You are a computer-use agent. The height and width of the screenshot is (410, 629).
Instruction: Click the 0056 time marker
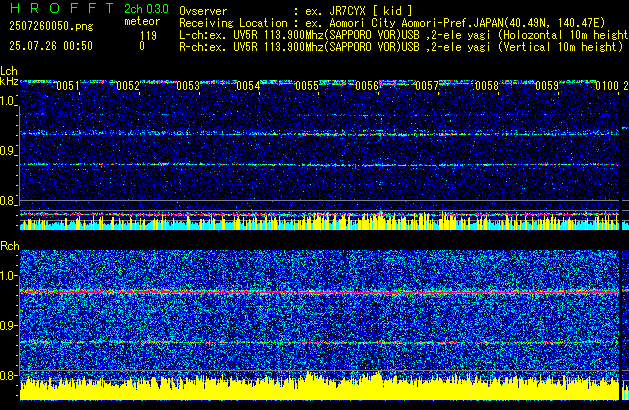tap(367, 86)
